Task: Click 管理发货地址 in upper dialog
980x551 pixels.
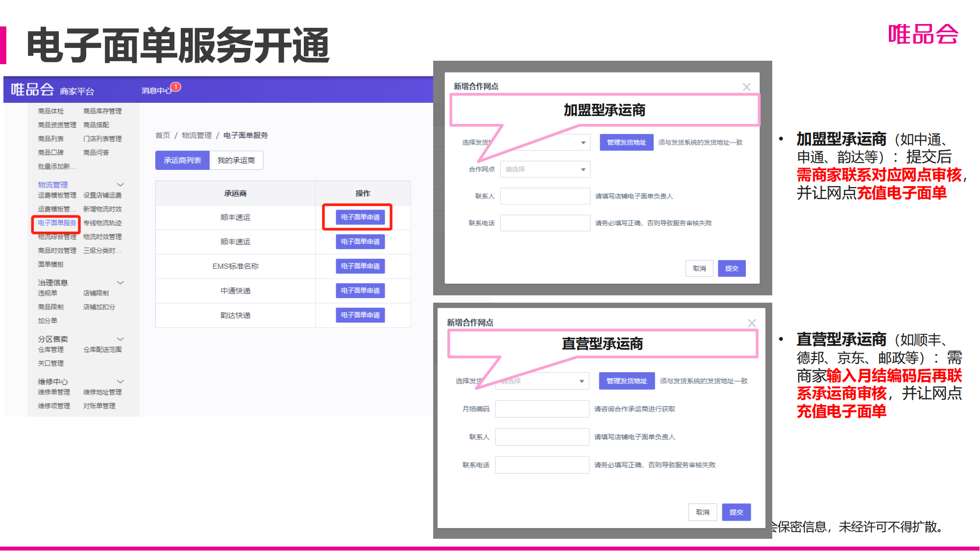Action: (x=626, y=143)
